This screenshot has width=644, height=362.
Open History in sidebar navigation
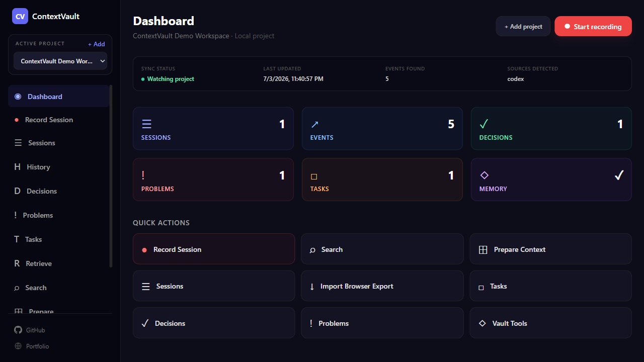(59, 167)
